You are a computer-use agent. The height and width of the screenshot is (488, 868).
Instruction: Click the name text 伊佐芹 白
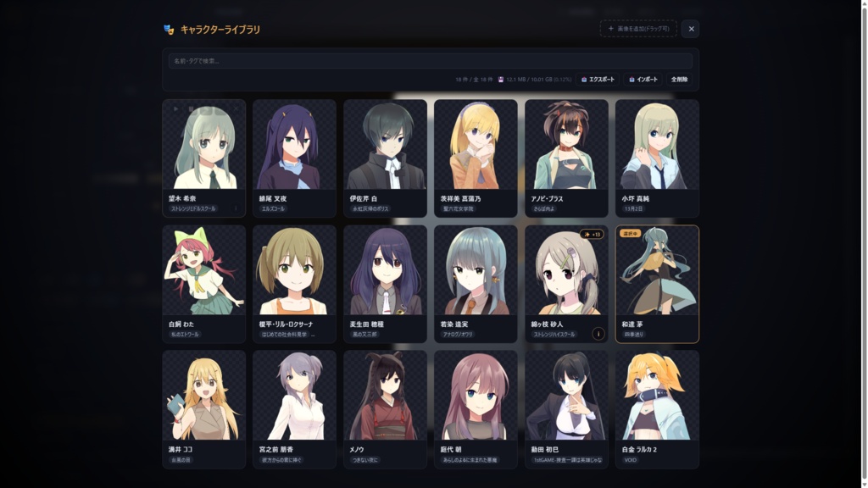click(x=363, y=198)
